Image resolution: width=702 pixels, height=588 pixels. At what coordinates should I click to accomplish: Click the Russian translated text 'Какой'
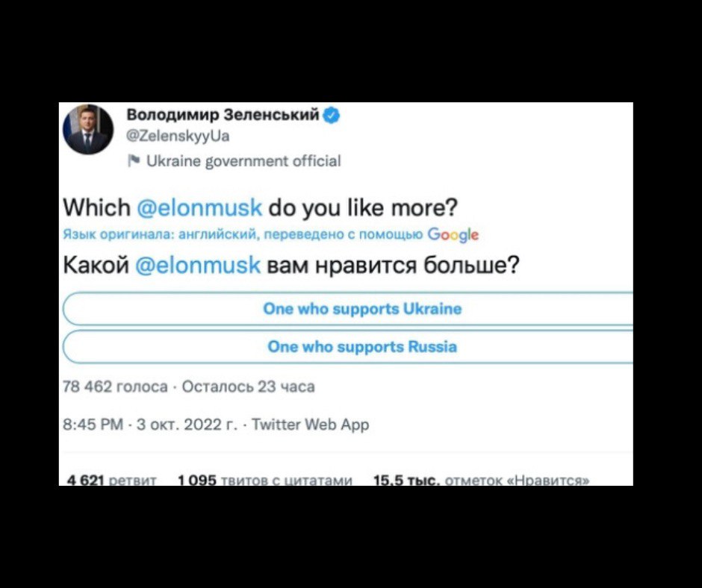tap(96, 264)
